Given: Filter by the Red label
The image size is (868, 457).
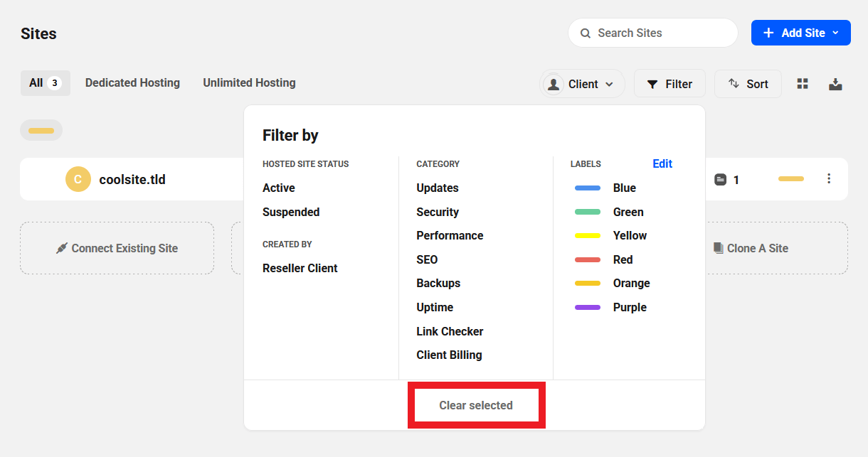Looking at the screenshot, I should (603, 259).
